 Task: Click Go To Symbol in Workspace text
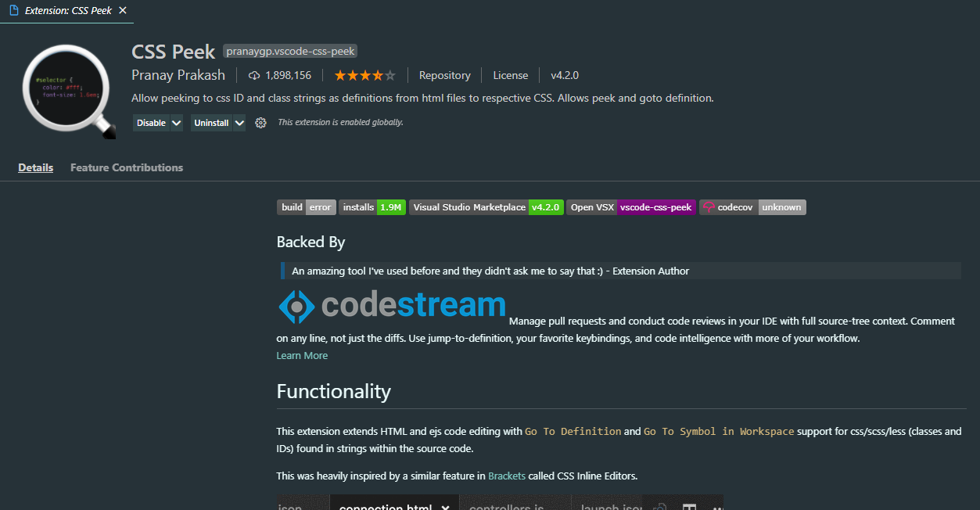719,431
